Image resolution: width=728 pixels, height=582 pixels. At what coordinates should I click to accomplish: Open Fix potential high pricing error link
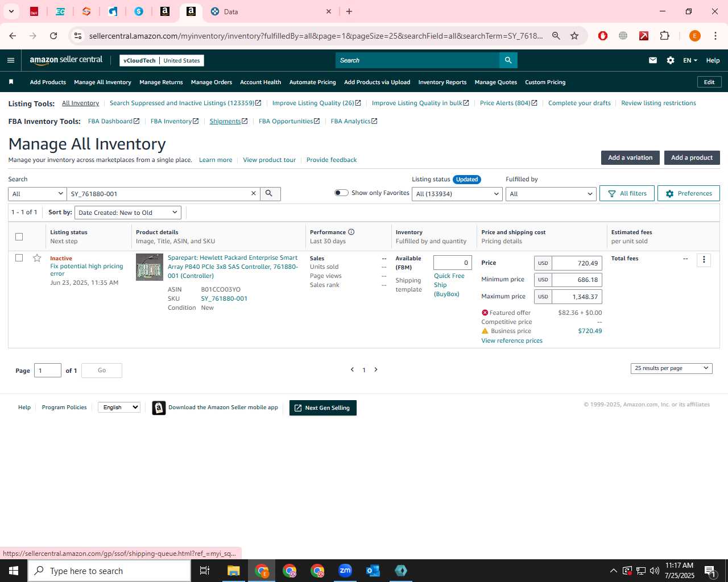pyautogui.click(x=86, y=269)
